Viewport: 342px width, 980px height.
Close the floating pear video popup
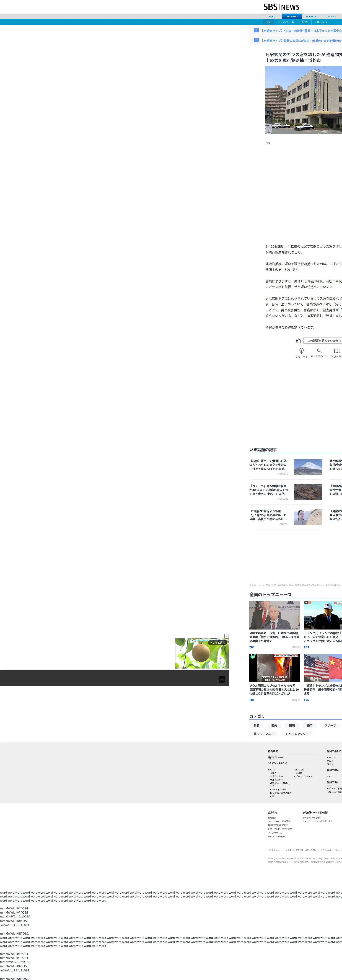point(226,636)
